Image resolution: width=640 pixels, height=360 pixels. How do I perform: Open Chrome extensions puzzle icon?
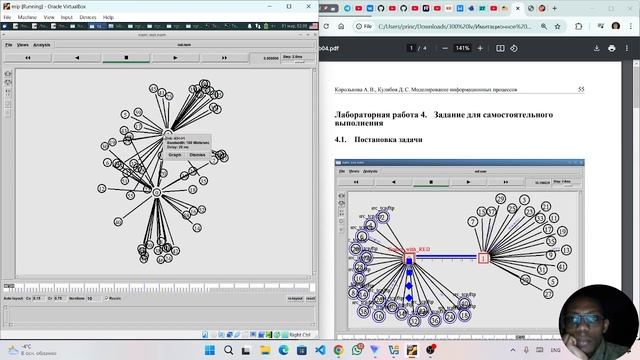(x=578, y=26)
